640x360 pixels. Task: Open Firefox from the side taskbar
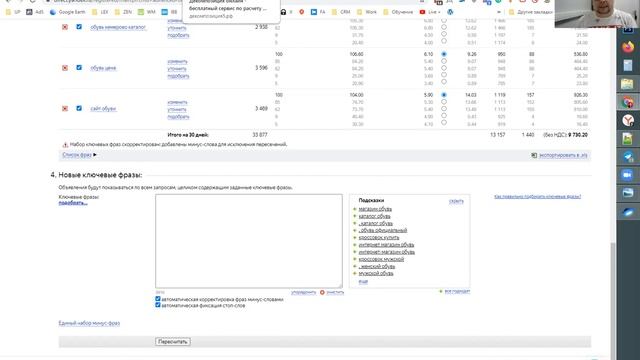[x=628, y=47]
